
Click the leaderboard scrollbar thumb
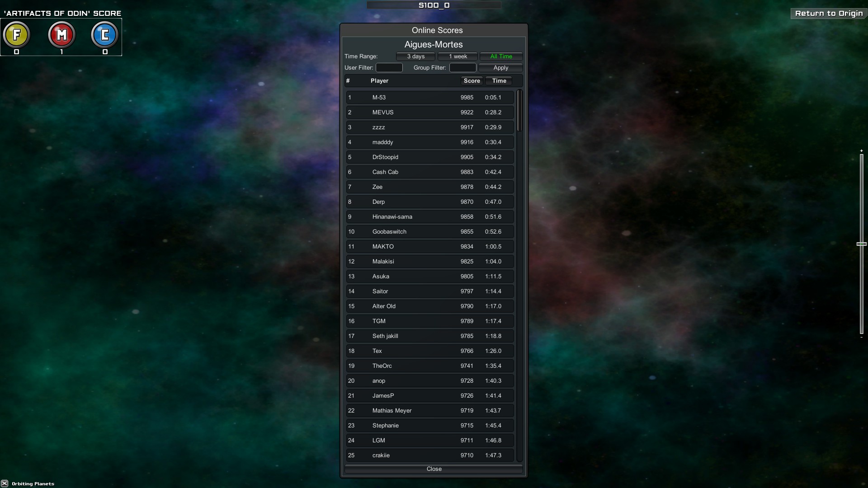[x=519, y=111]
